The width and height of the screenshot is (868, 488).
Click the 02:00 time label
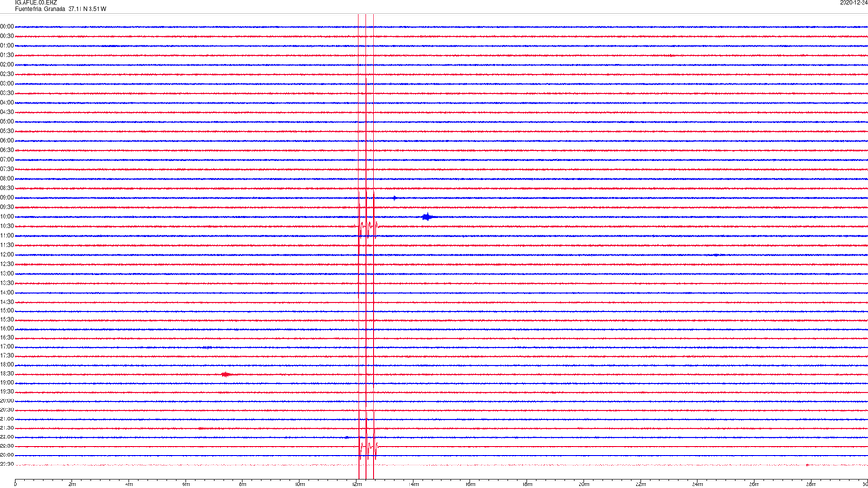click(6, 65)
